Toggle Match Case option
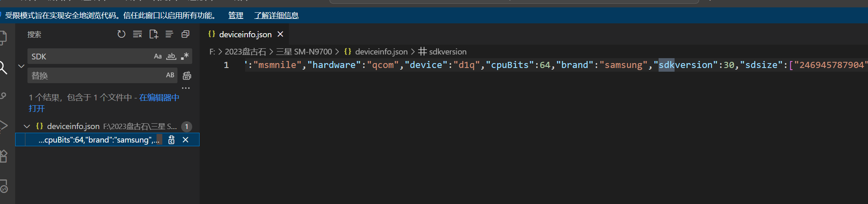The image size is (868, 204). point(158,57)
